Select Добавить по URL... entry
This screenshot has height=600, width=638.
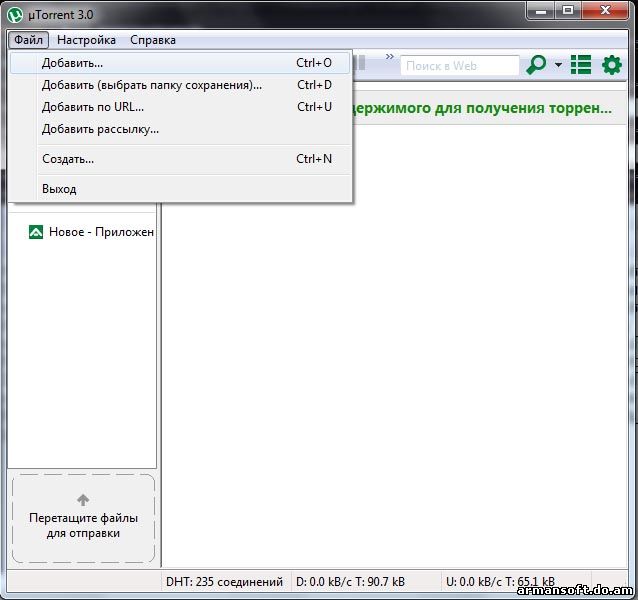(x=179, y=107)
